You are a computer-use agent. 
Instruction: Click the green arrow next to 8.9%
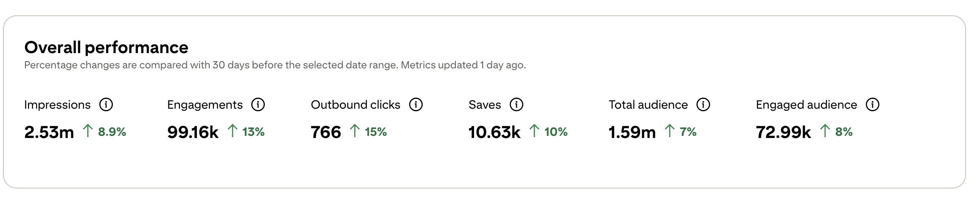coord(87,131)
